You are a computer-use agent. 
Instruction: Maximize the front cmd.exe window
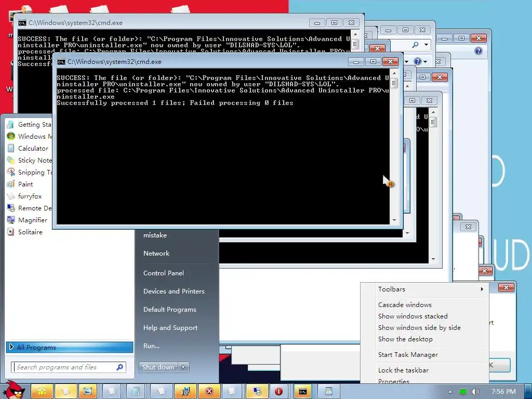(373, 61)
